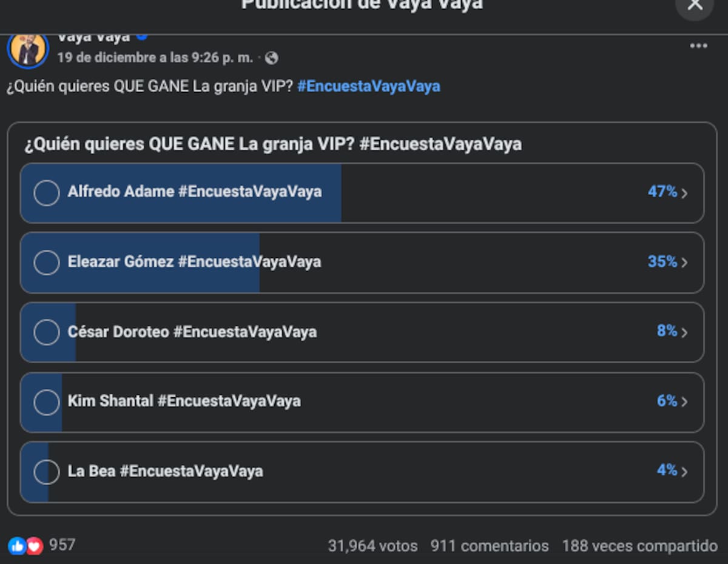Image resolution: width=728 pixels, height=564 pixels.
Task: Select La Bea radio button
Action: pyautogui.click(x=46, y=472)
